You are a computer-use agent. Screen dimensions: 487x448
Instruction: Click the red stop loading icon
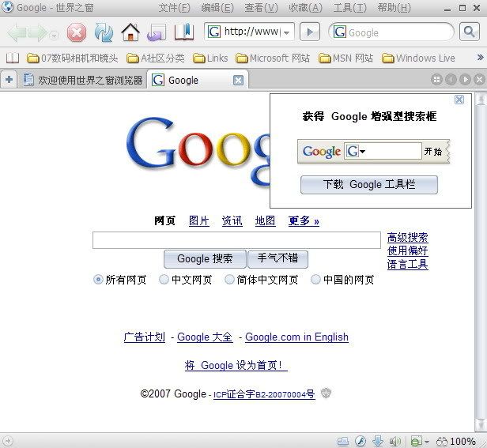pos(77,32)
